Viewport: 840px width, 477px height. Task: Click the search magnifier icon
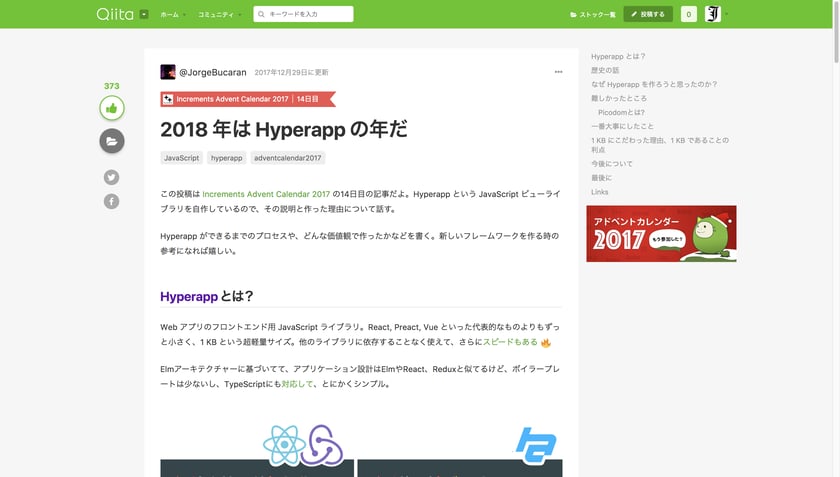coord(261,14)
